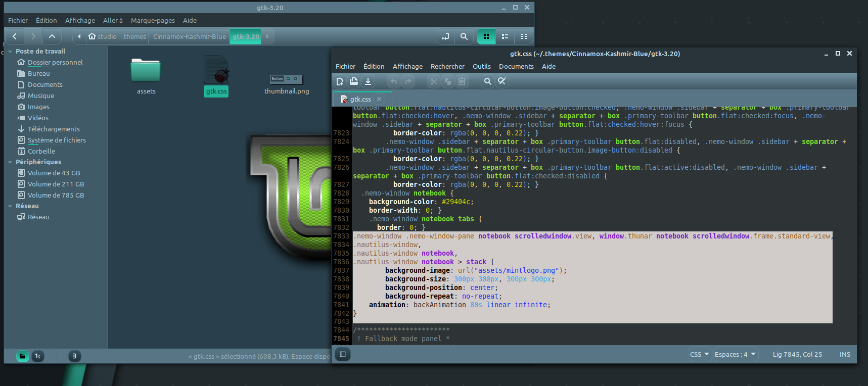This screenshot has height=386, width=868.
Task: Open text editor Rechercher menu
Action: point(447,67)
